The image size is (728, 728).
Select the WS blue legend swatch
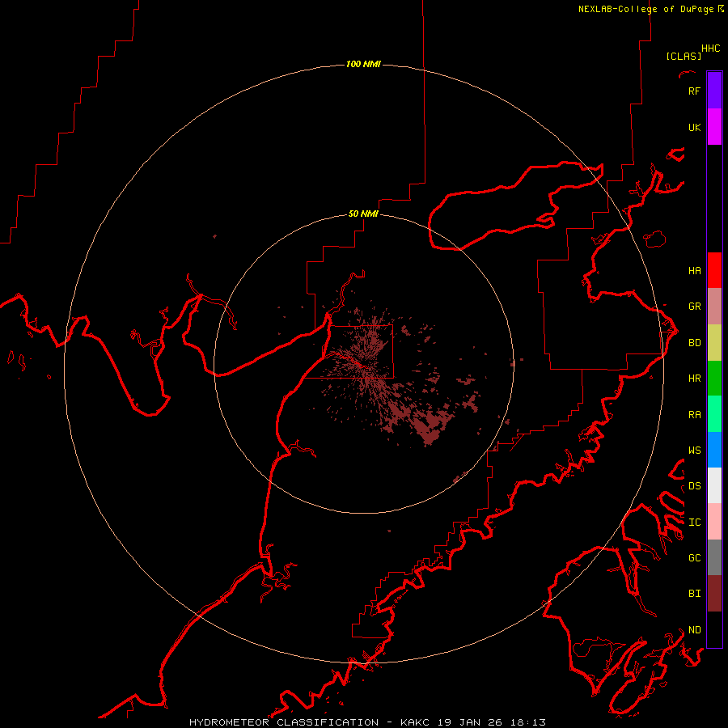(714, 450)
